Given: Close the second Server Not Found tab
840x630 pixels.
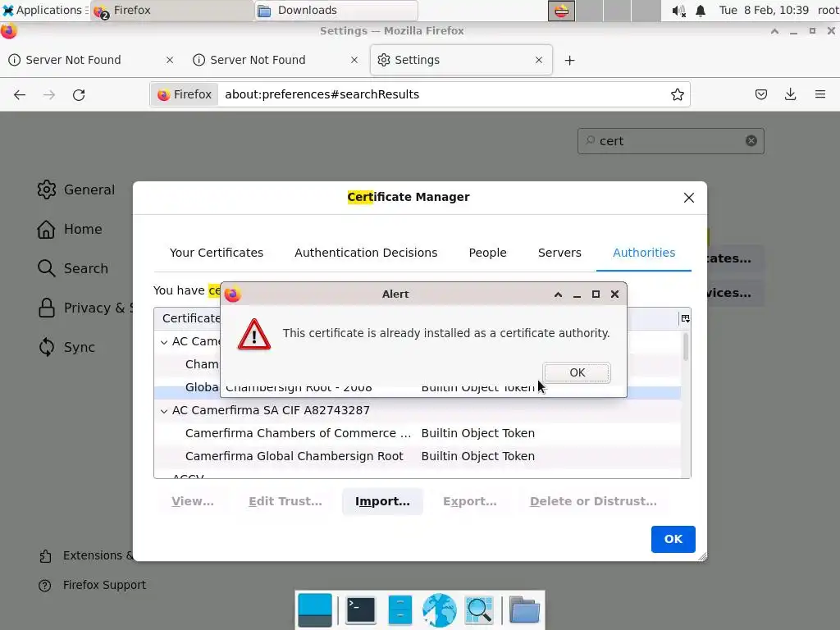Looking at the screenshot, I should tap(354, 60).
